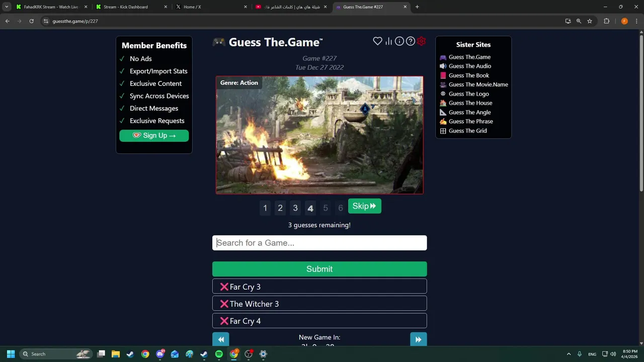Click the wrong guess Far Cry 3
The width and height of the screenshot is (644, 362).
point(319,287)
